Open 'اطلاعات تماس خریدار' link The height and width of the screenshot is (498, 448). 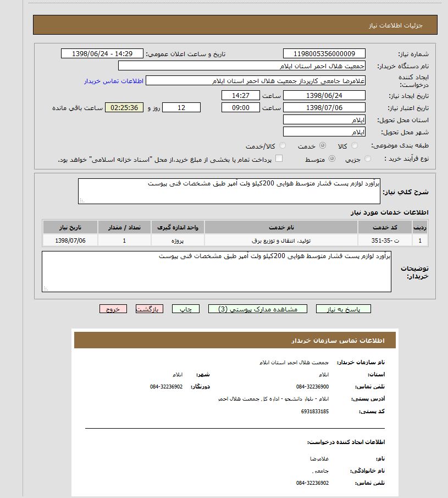click(113, 81)
